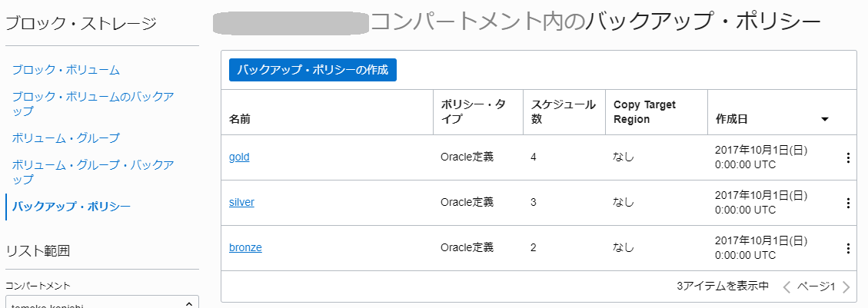Open actions menu for gold policy
The image size is (868, 308).
click(848, 157)
